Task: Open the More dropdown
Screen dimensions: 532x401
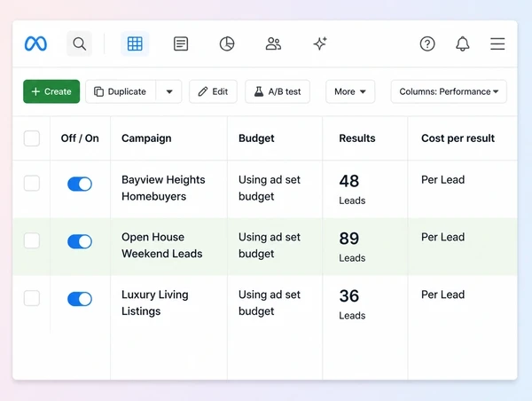Action: pos(350,91)
